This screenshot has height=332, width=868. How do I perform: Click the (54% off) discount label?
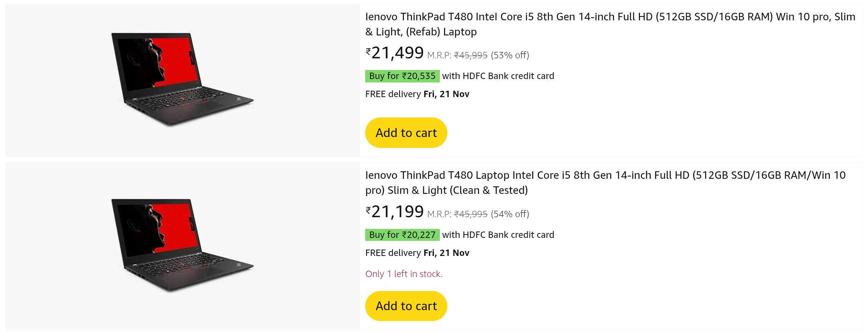coord(510,214)
